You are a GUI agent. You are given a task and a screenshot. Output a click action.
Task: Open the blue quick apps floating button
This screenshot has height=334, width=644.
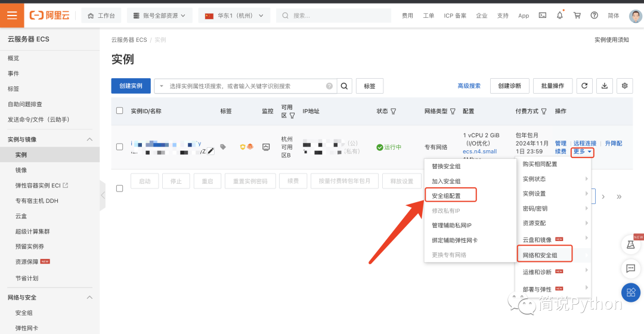pyautogui.click(x=631, y=292)
